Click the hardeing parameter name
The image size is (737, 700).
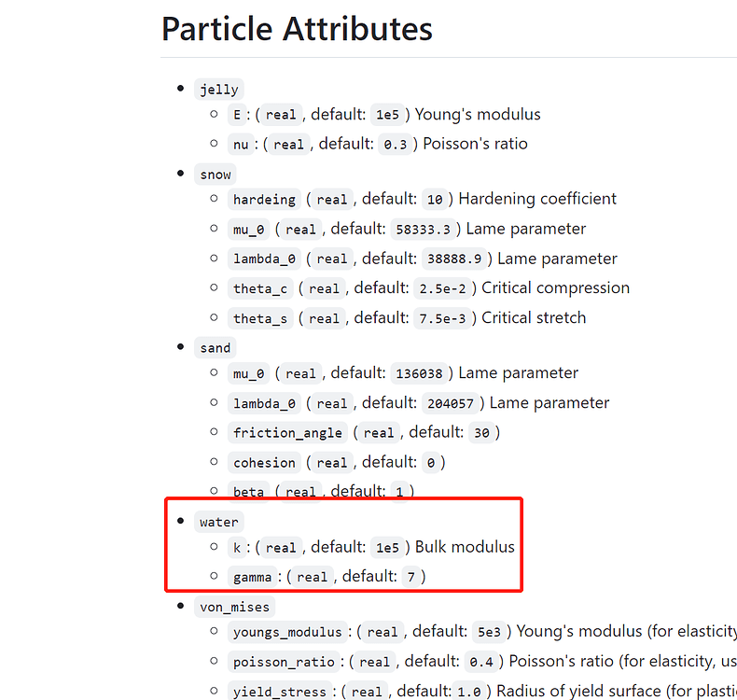pos(264,200)
